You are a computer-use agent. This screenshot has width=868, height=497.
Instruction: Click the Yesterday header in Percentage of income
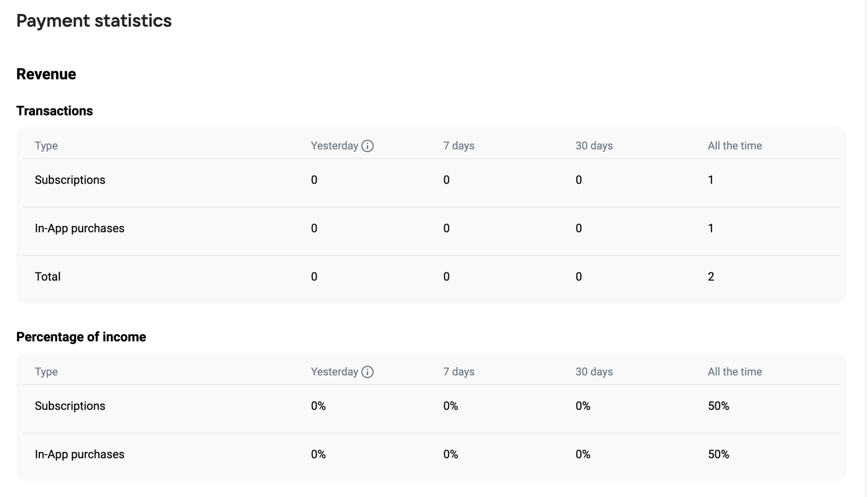334,372
